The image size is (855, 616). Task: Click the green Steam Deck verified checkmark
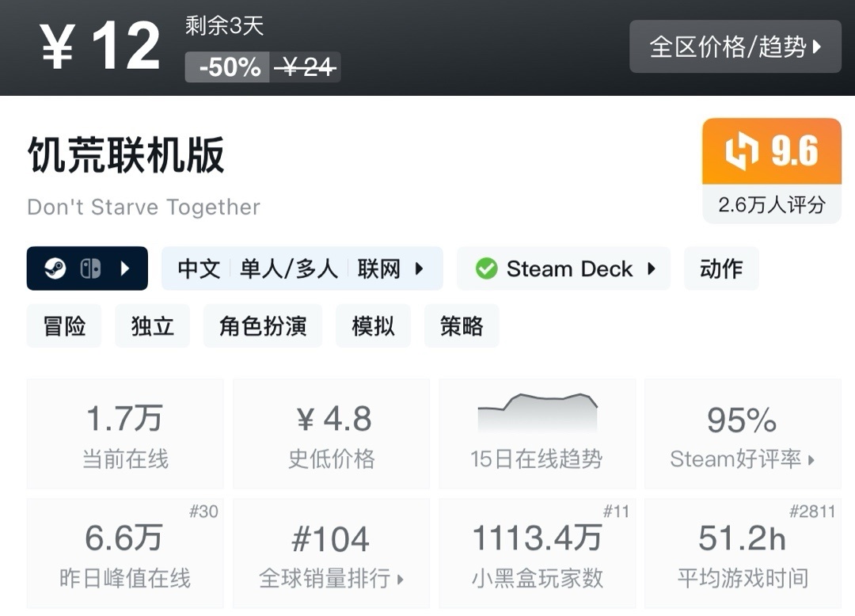pos(486,268)
